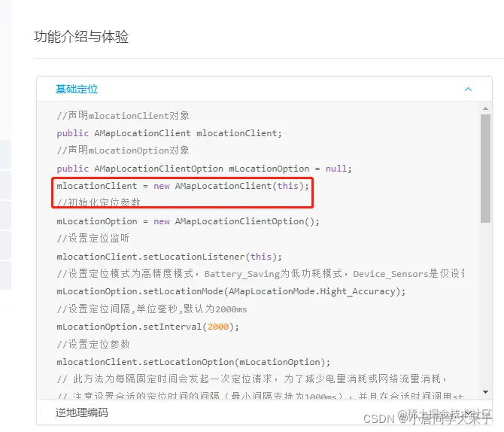The width and height of the screenshot is (504, 432).
Task: Click the 功能介绍与体验 heading
Action: tap(81, 36)
